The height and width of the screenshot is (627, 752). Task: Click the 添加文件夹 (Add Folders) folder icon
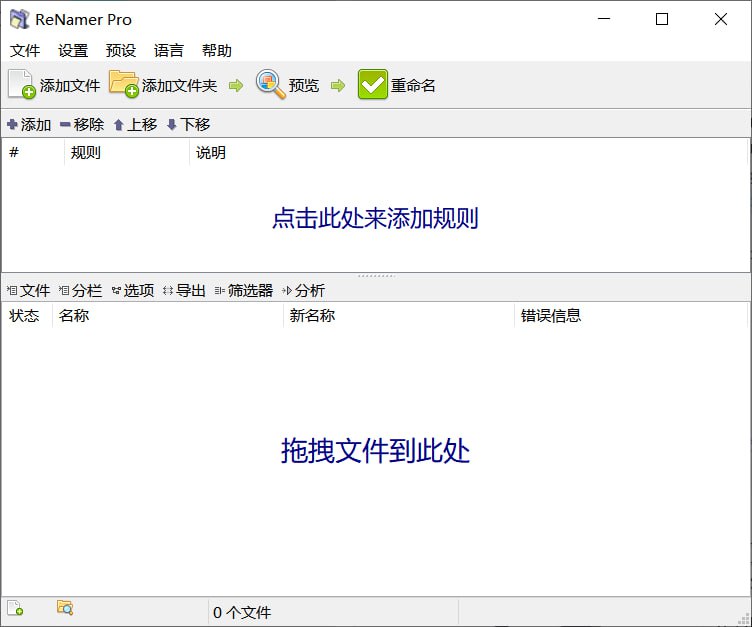point(124,84)
